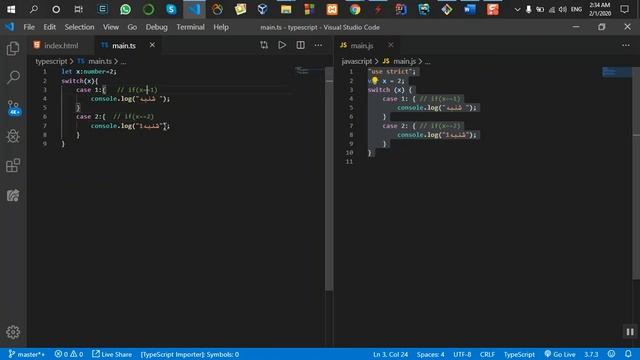Open Google Chrome from the taskbar
The image size is (640, 360).
355,9
